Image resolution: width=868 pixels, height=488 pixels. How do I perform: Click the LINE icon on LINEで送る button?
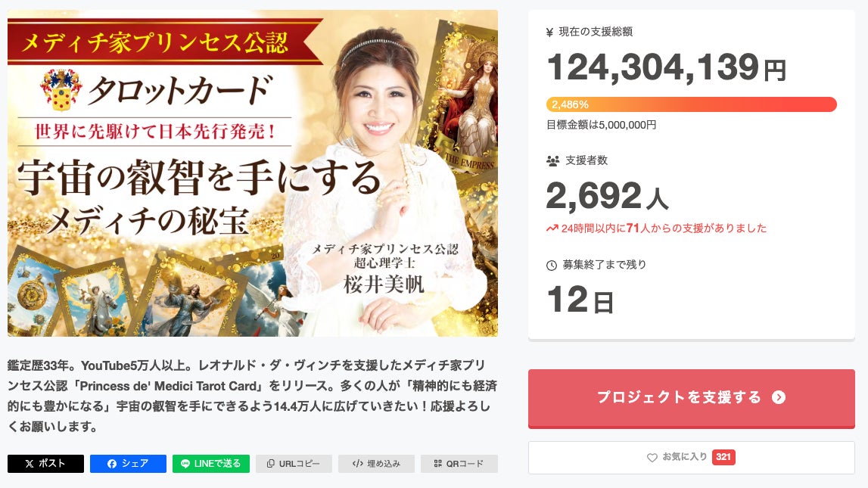pos(185,464)
